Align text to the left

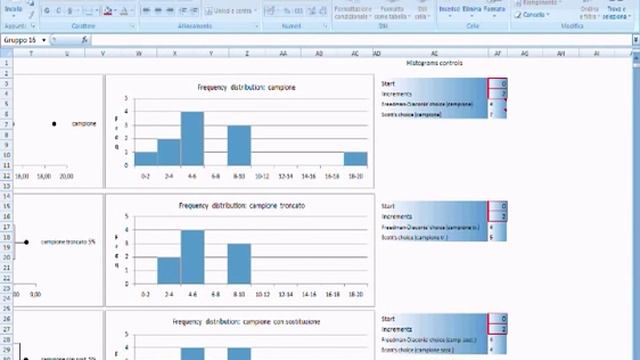tap(146, 11)
